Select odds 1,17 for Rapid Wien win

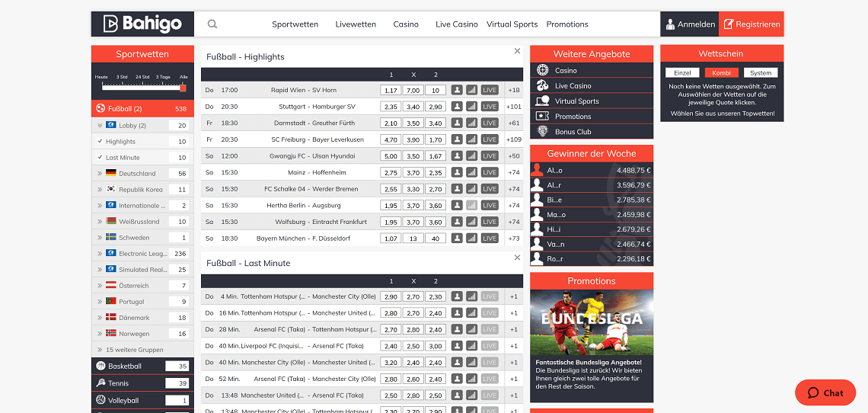[391, 90]
